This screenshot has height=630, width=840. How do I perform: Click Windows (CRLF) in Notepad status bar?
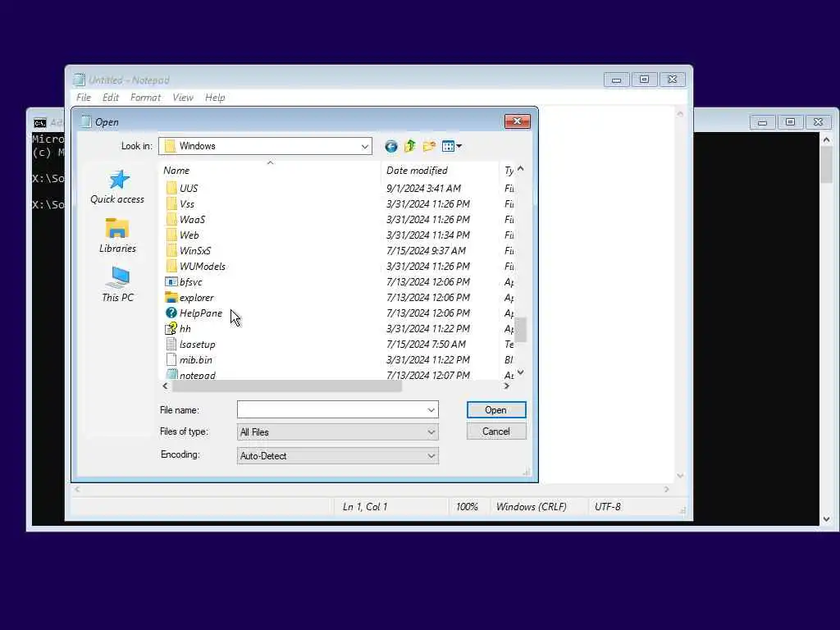(x=531, y=506)
